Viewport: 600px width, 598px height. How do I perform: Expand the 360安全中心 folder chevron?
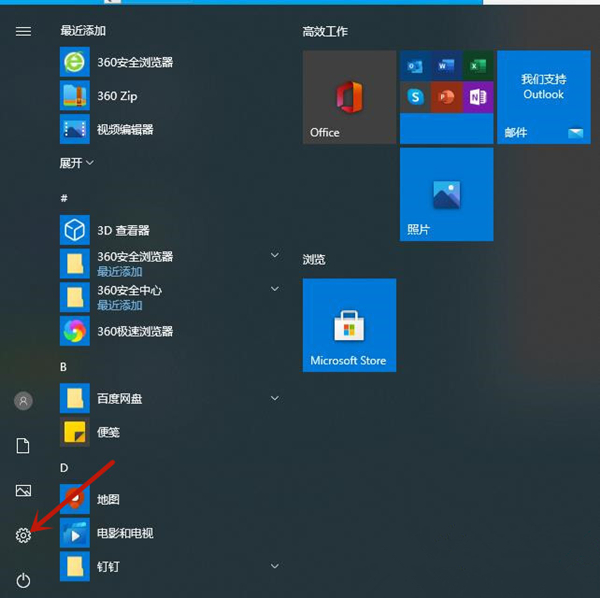click(275, 290)
